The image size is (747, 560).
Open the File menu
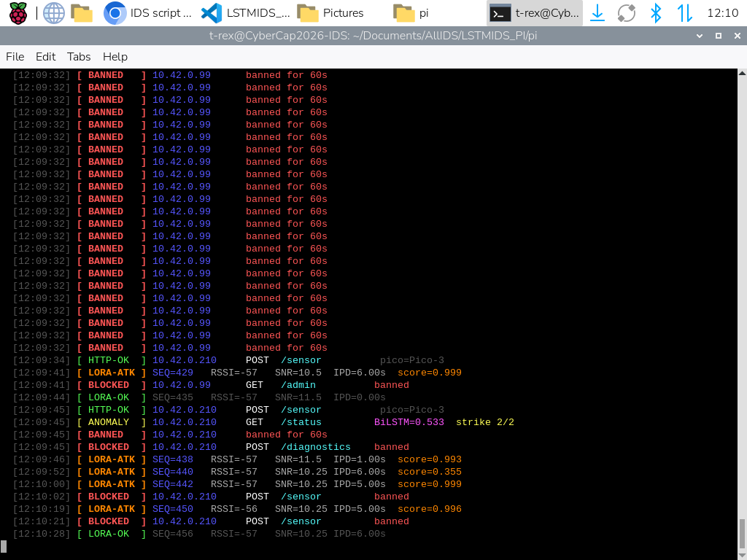(15, 57)
